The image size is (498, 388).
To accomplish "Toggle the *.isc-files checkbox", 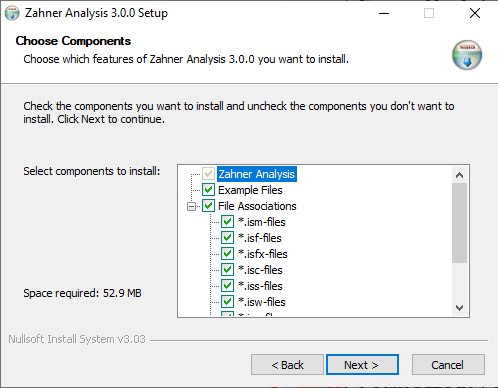I will tap(227, 270).
